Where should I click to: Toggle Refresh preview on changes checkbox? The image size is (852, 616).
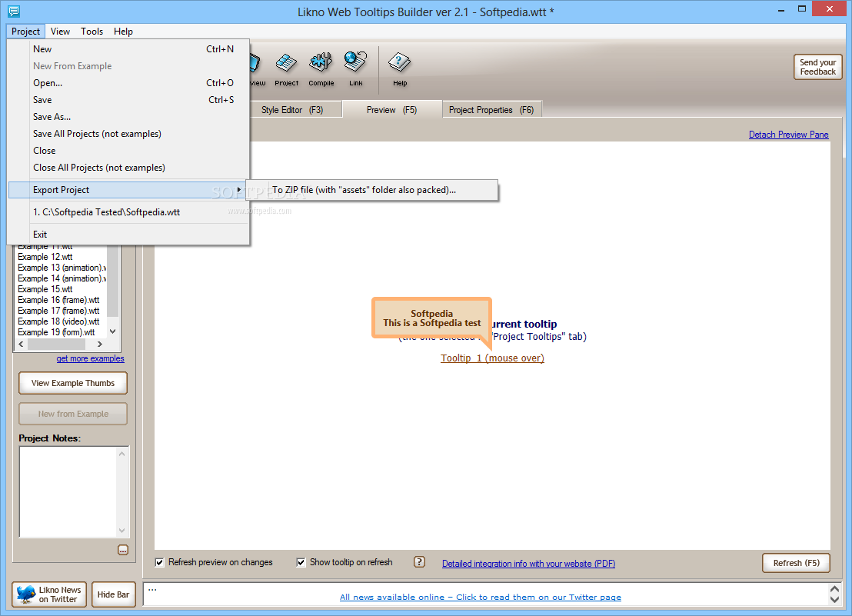pyautogui.click(x=160, y=563)
